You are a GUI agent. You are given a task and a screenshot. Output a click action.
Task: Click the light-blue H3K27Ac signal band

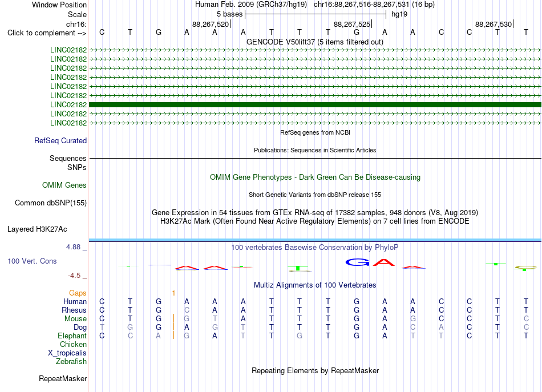coord(315,240)
